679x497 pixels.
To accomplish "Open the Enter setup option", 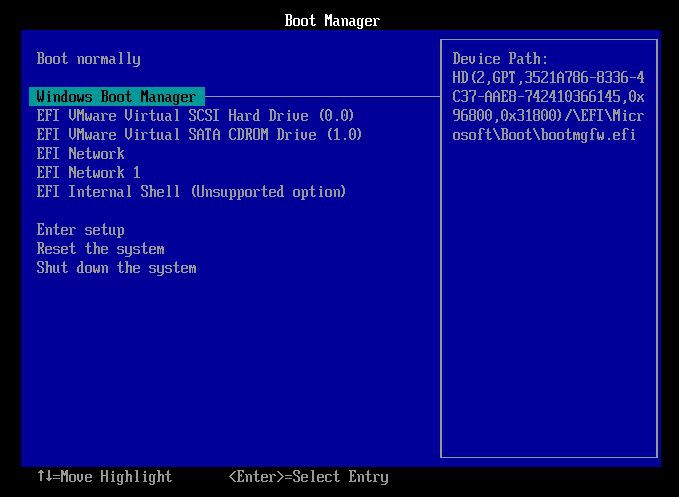I will coord(81,230).
